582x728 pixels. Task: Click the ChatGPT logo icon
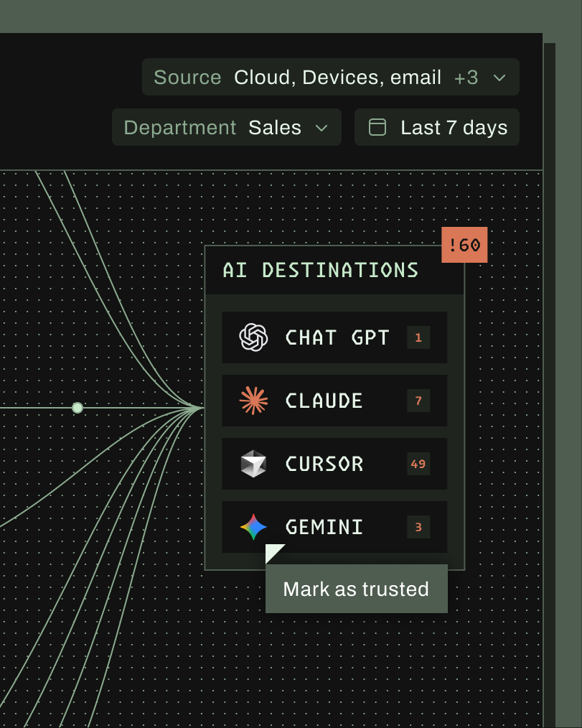coord(253,337)
